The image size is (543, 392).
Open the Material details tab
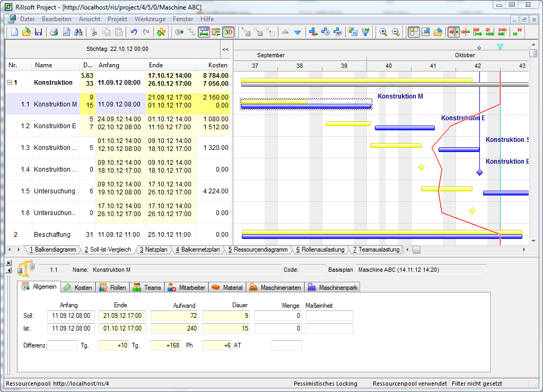pyautogui.click(x=227, y=288)
